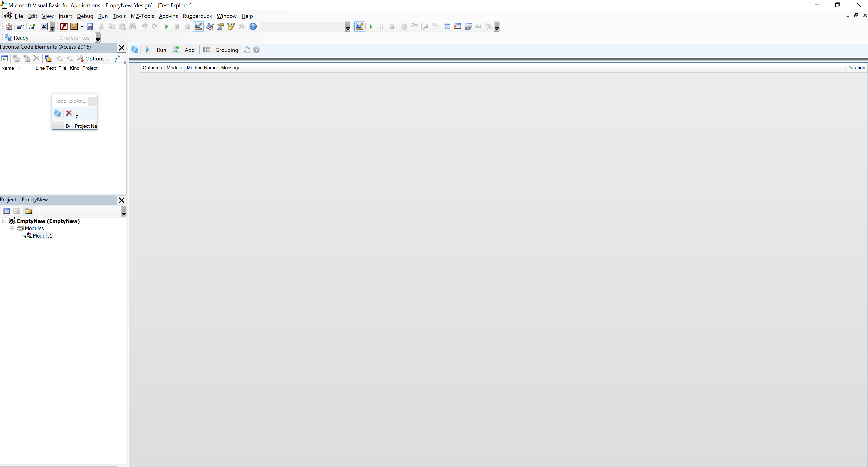Select Module1 in the project tree
The image size is (868, 467).
(x=42, y=236)
